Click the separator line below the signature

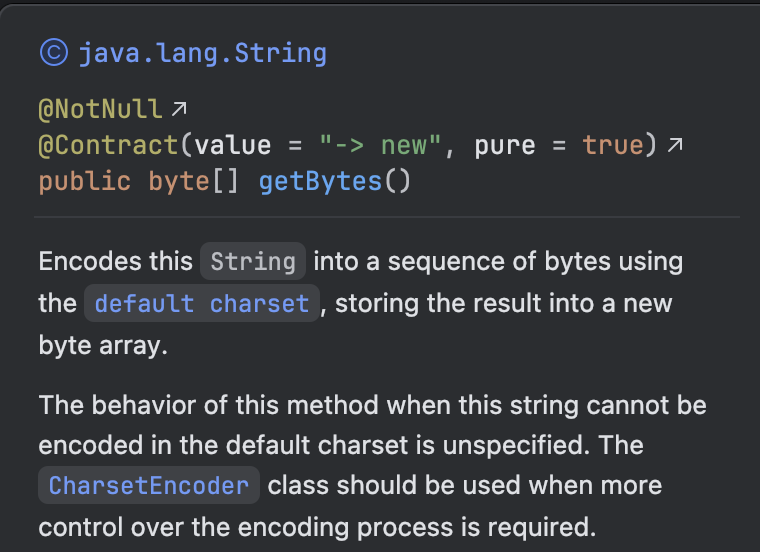point(387,216)
